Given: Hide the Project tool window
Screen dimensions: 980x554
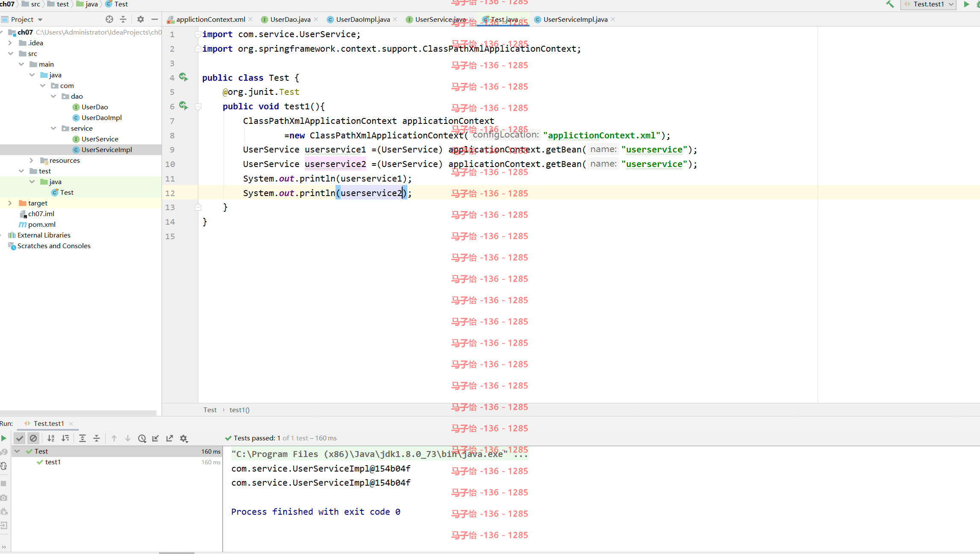Looking at the screenshot, I should tap(154, 19).
